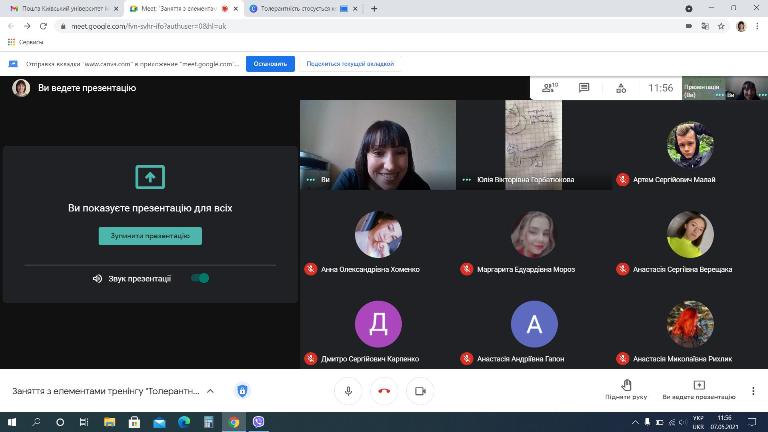768x432 pixels.
Task: Open the meeting chat icon
Action: point(584,88)
